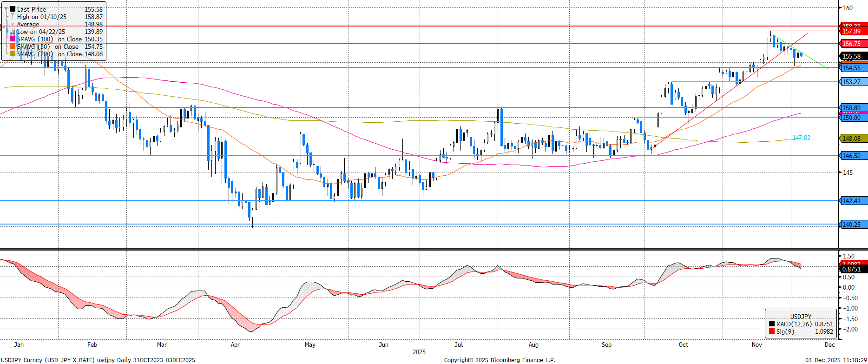868x364 pixels.
Task: Click the 153.27 light blue level tag
Action: [853, 82]
